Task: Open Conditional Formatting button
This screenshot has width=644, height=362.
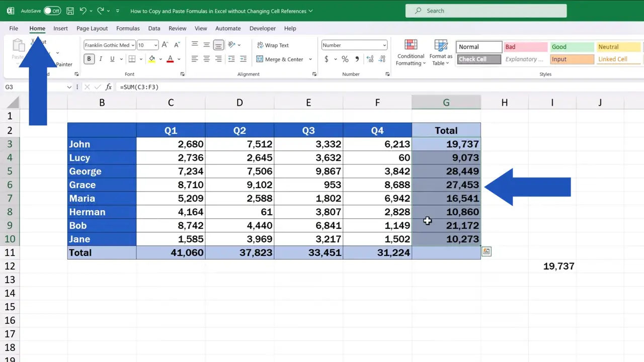Action: (x=411, y=53)
